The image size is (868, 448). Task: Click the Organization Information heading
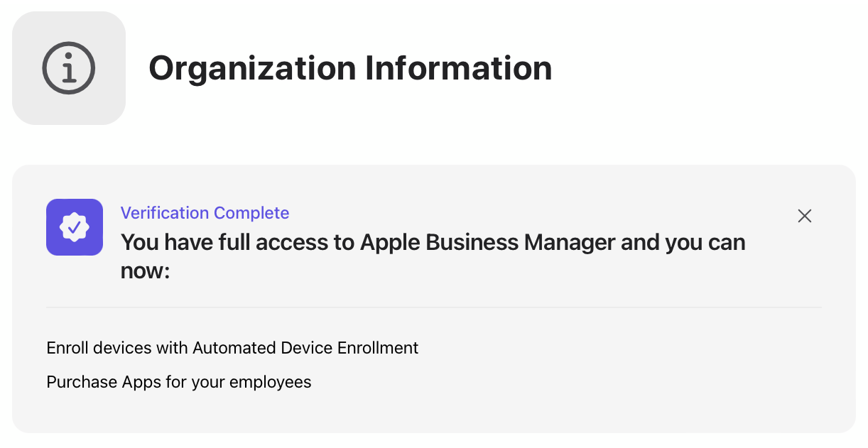point(350,68)
